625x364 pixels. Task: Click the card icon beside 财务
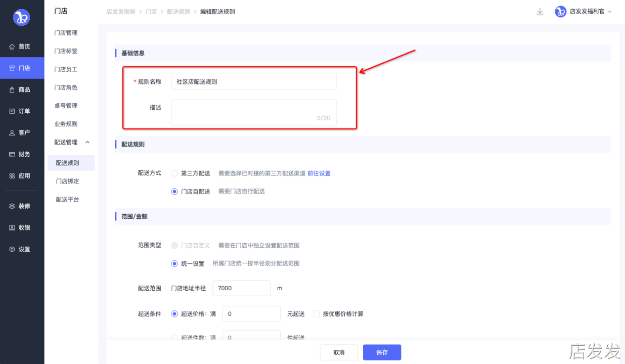coord(12,154)
